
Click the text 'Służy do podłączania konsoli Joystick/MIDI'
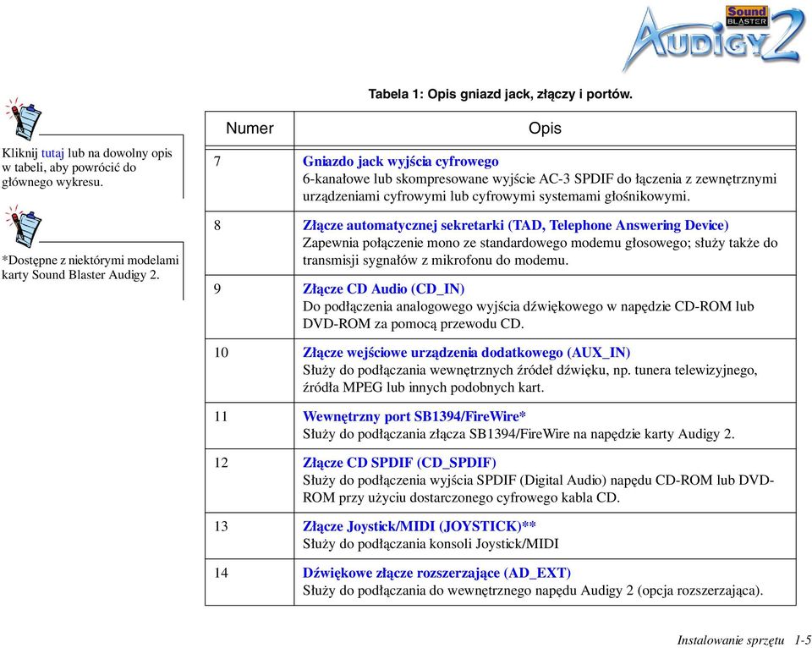(x=431, y=544)
